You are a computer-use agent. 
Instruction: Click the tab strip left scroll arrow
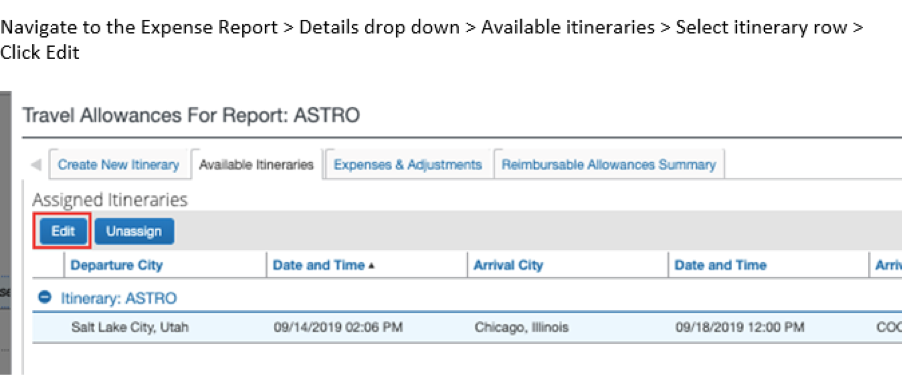click(x=36, y=165)
